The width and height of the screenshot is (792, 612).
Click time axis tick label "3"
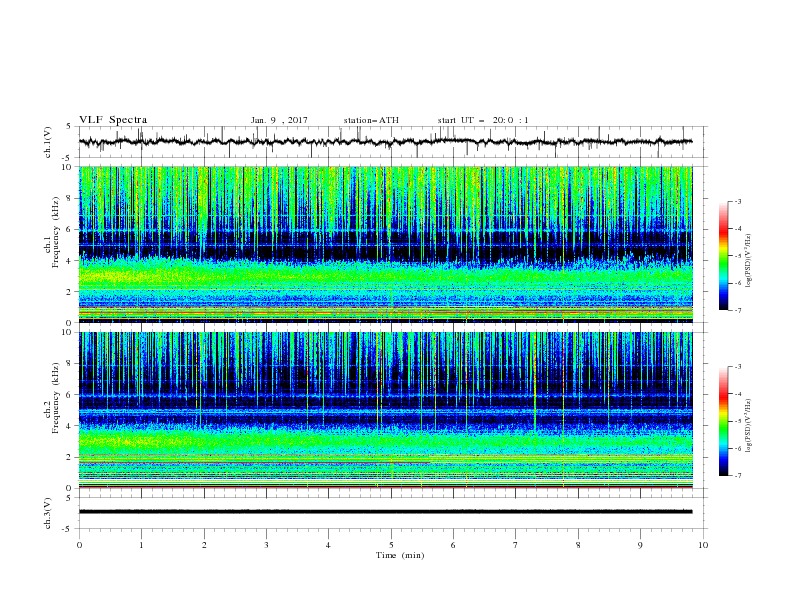(x=266, y=545)
